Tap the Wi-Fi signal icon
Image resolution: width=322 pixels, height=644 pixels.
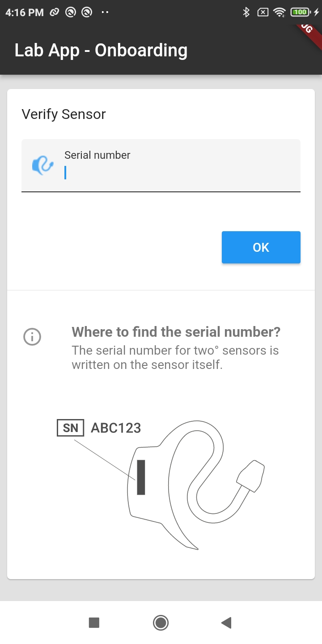point(280,13)
